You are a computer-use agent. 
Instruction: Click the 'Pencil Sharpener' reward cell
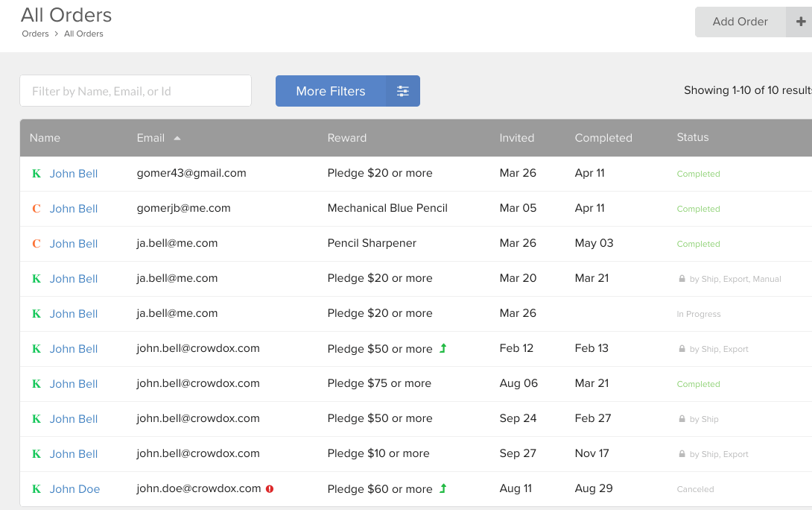(x=372, y=243)
